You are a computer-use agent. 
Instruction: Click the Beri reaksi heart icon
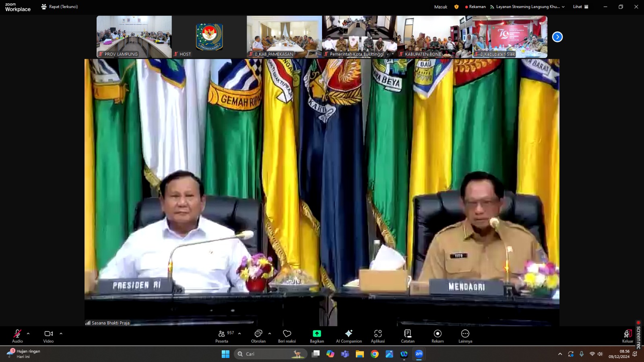coord(287,336)
